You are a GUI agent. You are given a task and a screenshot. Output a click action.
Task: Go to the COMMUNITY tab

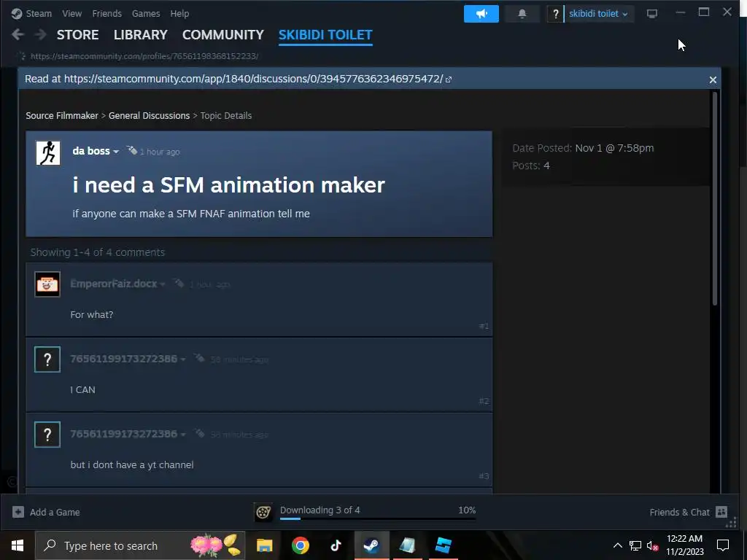(x=223, y=35)
